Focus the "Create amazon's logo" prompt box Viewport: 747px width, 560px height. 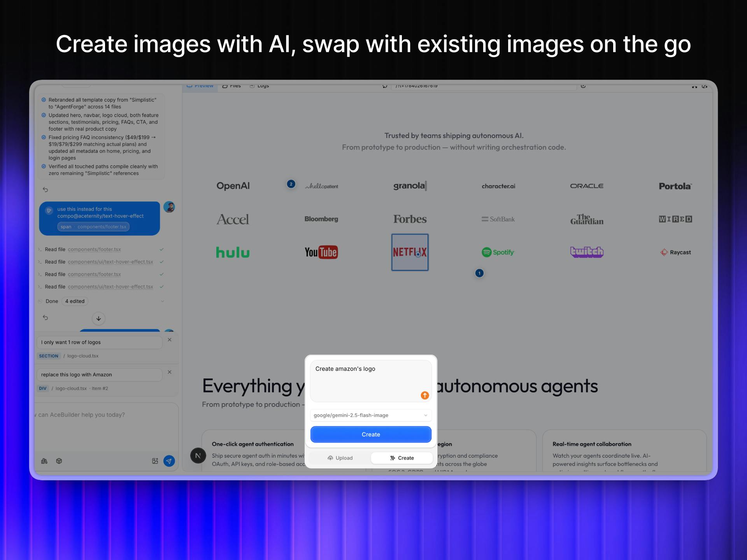pyautogui.click(x=371, y=381)
